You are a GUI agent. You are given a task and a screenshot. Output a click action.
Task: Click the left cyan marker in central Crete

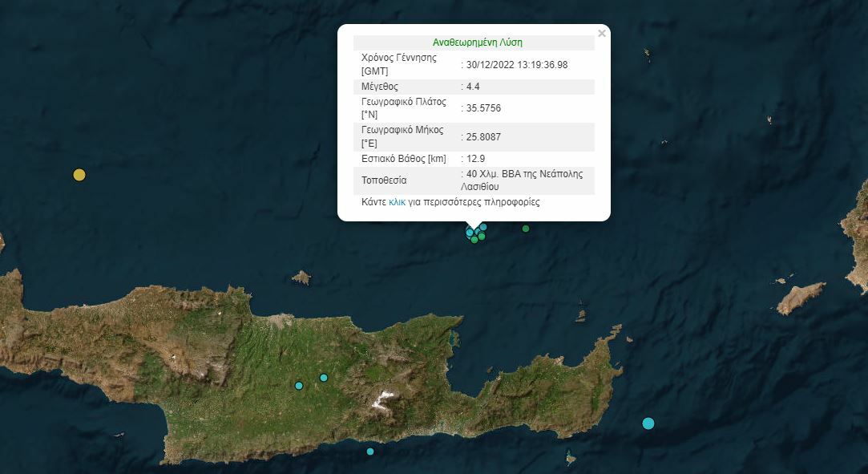pos(299,386)
